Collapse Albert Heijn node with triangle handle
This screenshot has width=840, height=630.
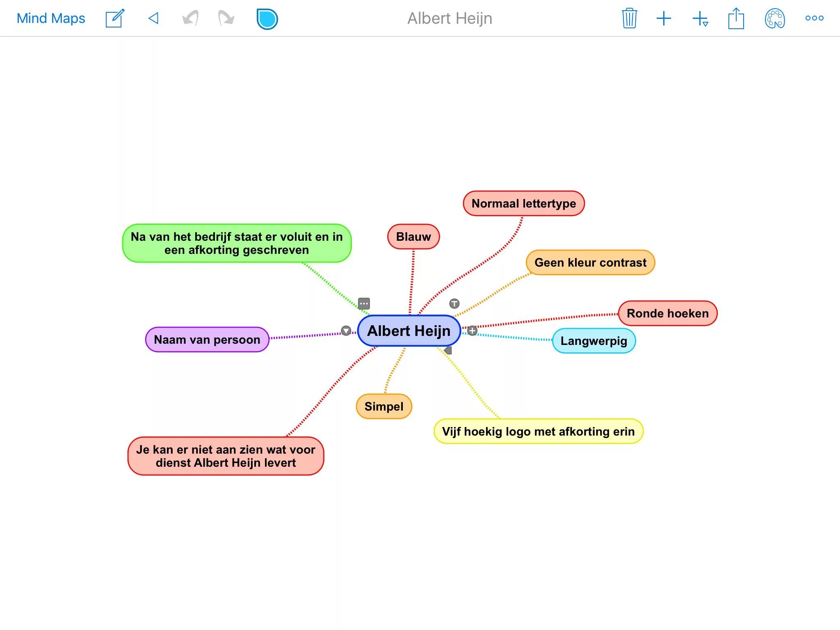coord(346,331)
